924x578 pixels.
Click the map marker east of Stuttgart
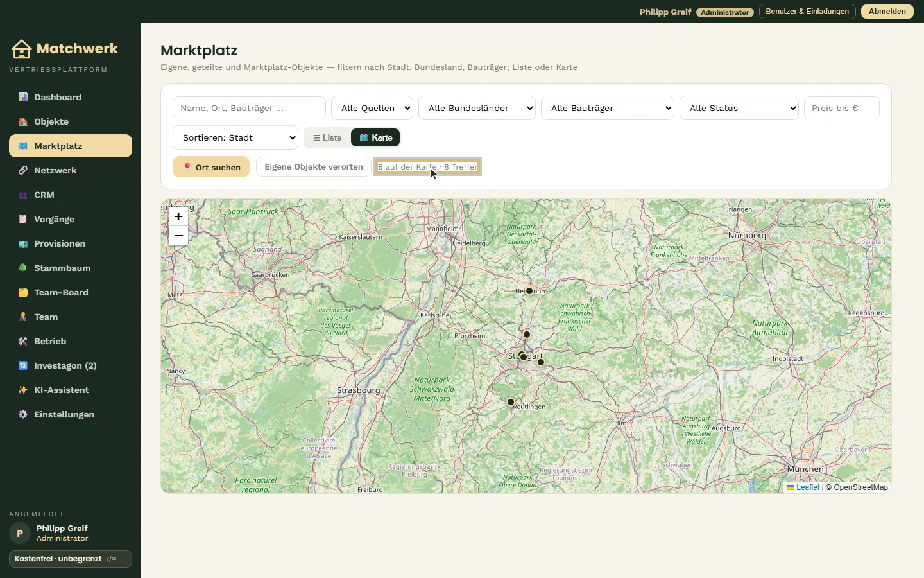[541, 362]
